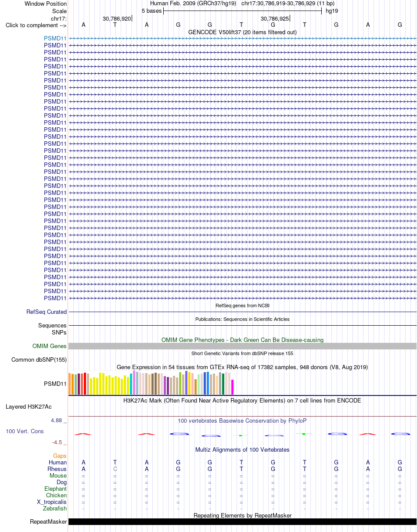This screenshot has width=417, height=532.
Task: Click the black RepeatMasker bar
Action: click(242, 522)
